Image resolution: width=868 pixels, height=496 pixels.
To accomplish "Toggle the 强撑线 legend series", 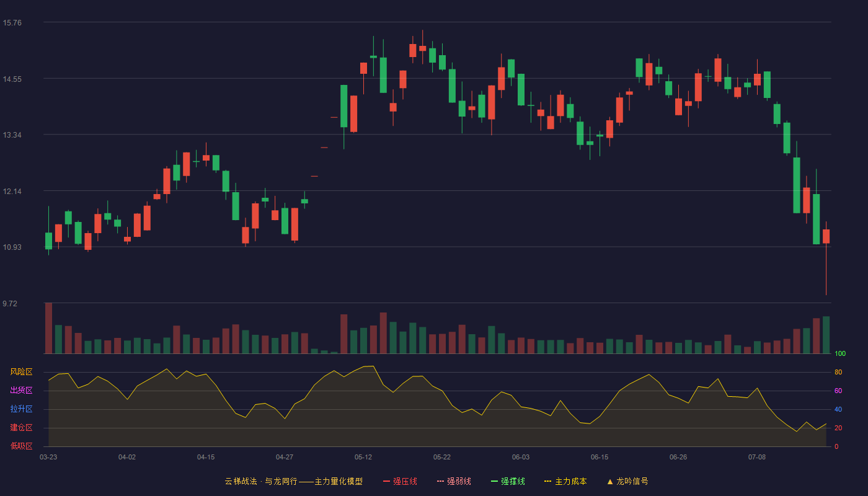I will tap(508, 481).
